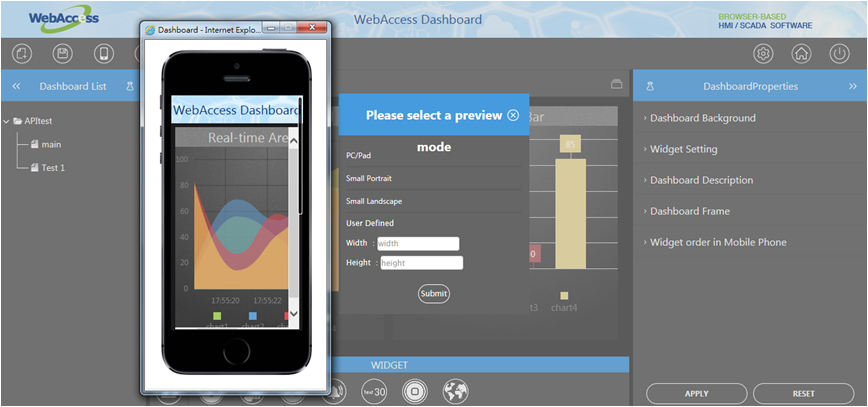868x407 pixels.
Task: Click the briefcase icon above the canvas
Action: click(616, 85)
